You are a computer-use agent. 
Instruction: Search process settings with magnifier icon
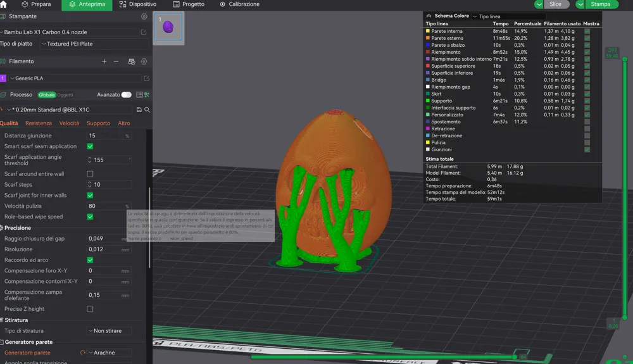147,110
